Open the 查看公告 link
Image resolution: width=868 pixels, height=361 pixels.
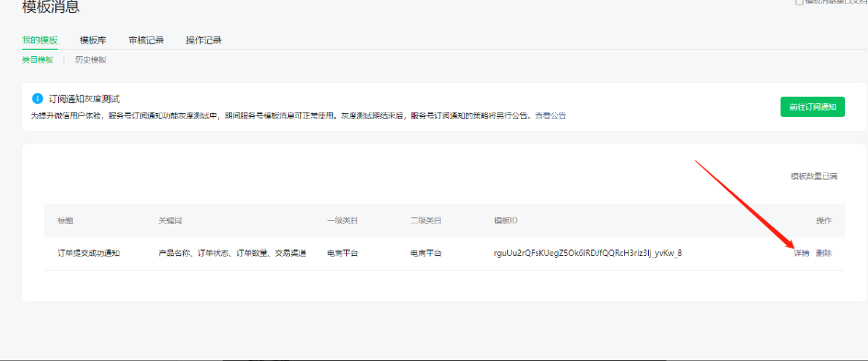pos(550,116)
